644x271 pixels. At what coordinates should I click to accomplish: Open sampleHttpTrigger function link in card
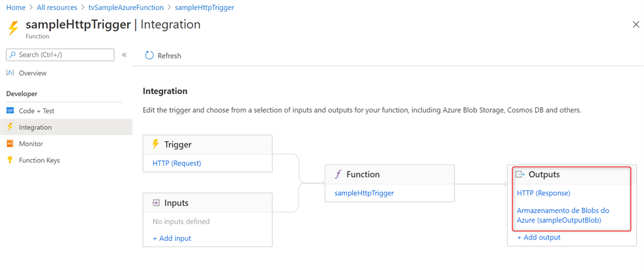tap(364, 192)
